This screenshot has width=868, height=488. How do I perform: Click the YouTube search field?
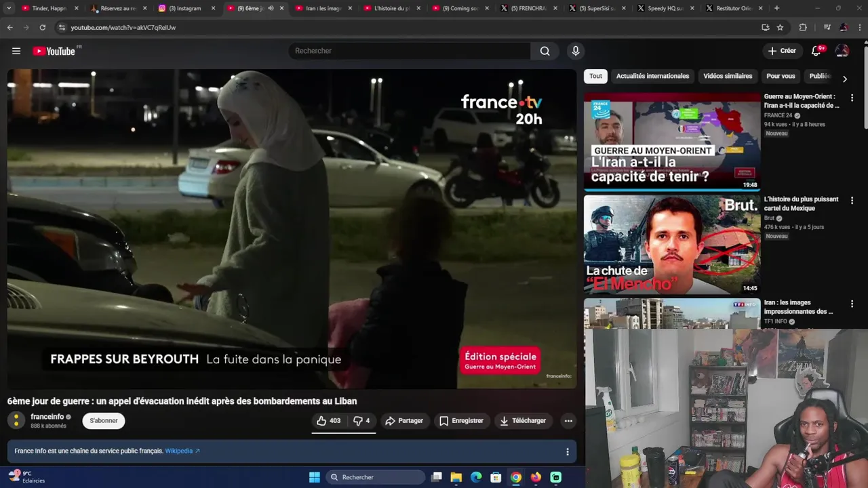[410, 51]
